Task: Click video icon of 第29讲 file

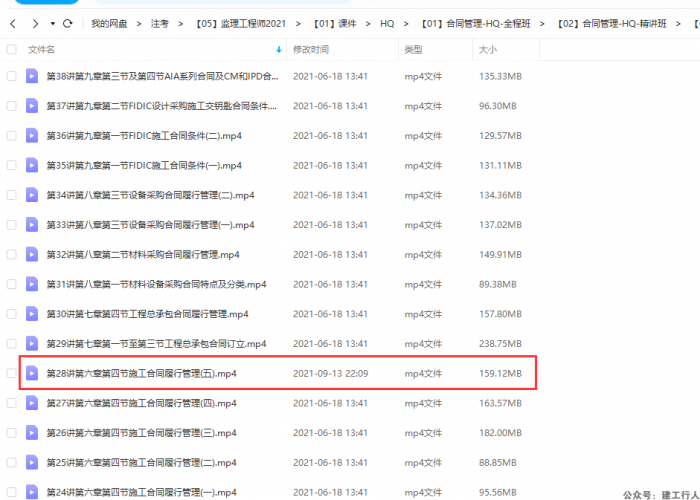Action: coord(32,344)
